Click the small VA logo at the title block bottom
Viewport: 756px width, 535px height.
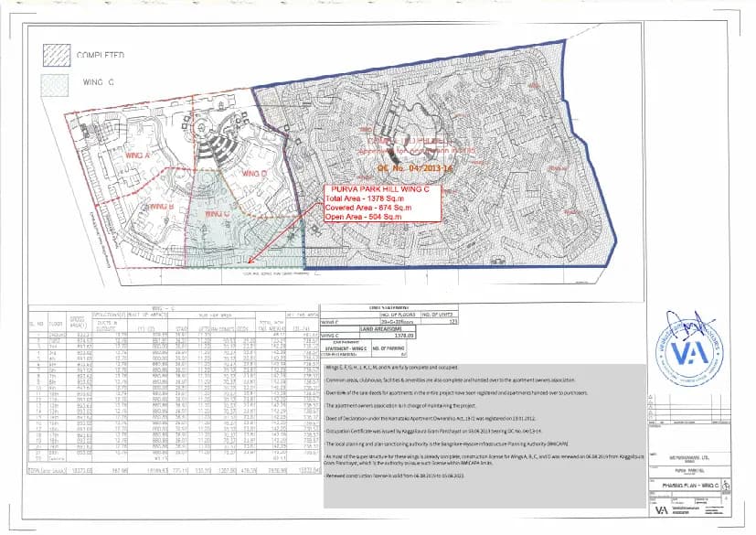coord(662,510)
